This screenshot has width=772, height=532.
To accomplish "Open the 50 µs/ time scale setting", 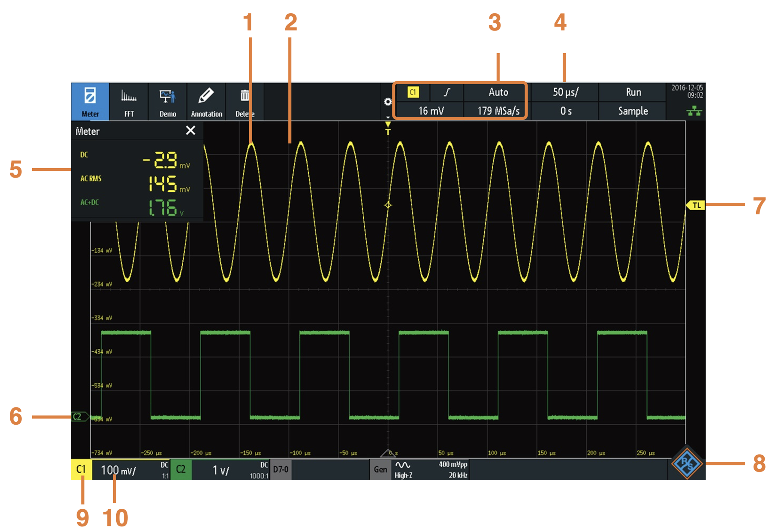I will pos(565,92).
